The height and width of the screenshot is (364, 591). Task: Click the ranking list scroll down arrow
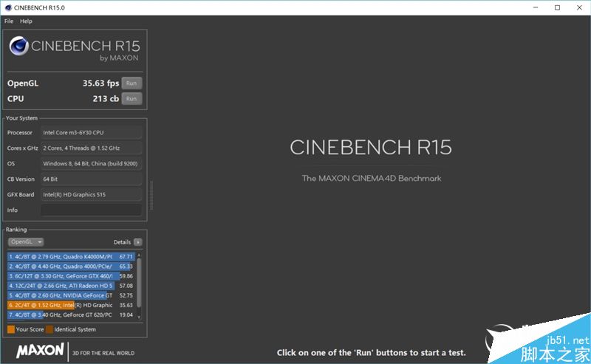coord(139,317)
